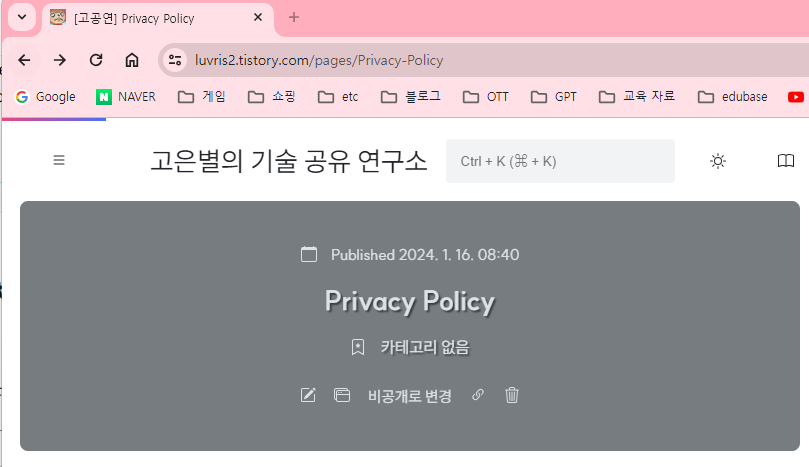Expand the 쇼핑 bookmark folder
This screenshot has width=809, height=467.
(x=271, y=97)
